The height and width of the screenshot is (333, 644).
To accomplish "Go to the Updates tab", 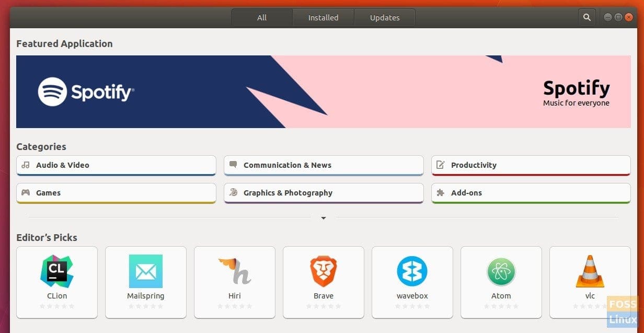I will (x=385, y=17).
